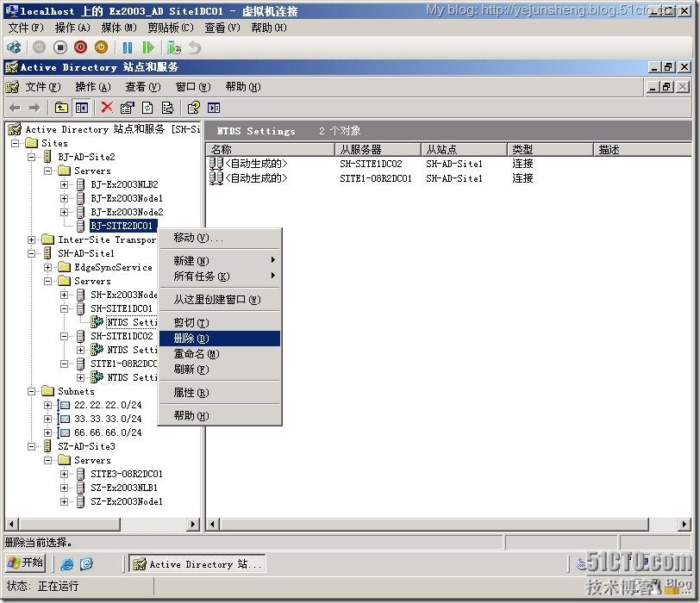Expand the BJ-Ex2003NLB2 server node

(x=65, y=184)
